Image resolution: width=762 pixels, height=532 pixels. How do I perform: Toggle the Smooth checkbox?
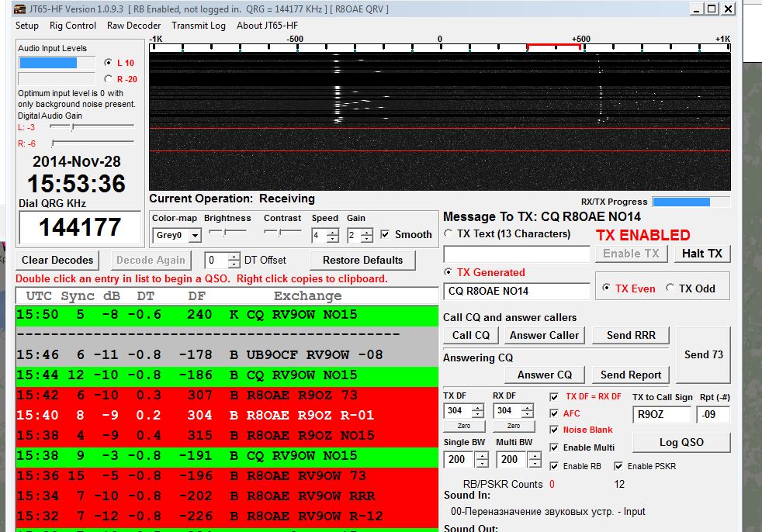pyautogui.click(x=385, y=235)
